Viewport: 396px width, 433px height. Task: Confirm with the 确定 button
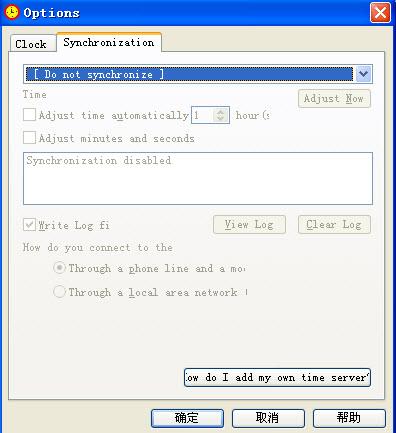(187, 418)
